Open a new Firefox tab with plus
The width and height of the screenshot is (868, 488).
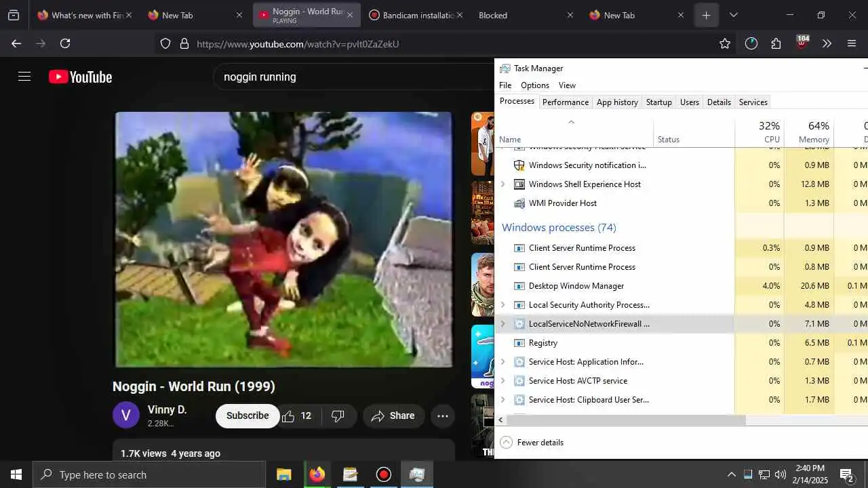click(706, 15)
